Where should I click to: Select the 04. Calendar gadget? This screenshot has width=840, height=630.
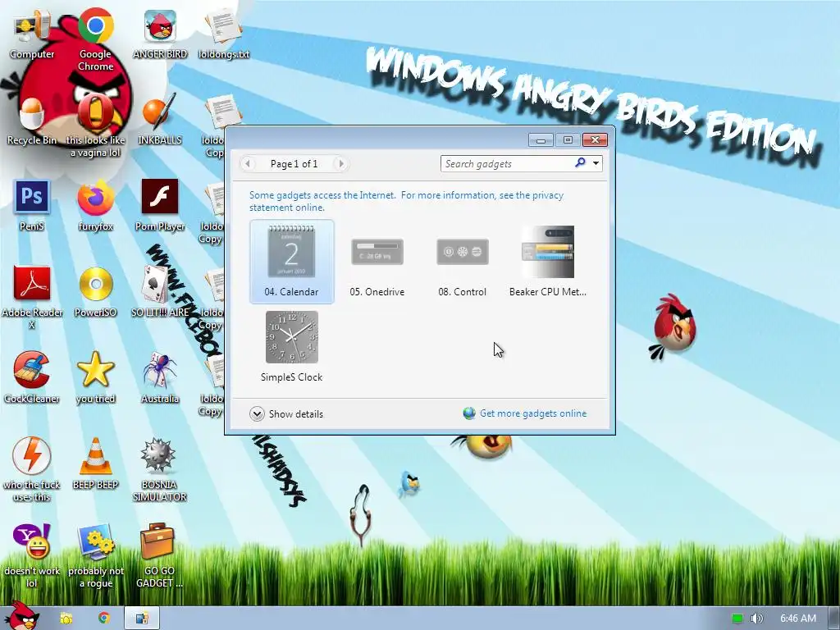pyautogui.click(x=291, y=262)
